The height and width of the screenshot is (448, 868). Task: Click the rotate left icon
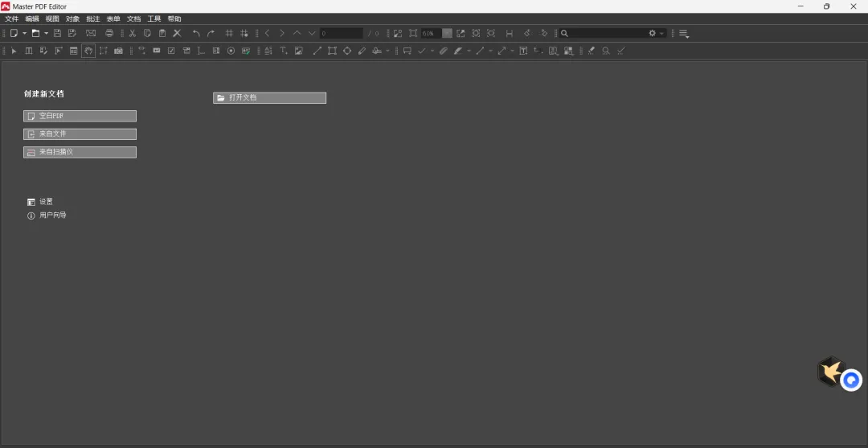(x=527, y=33)
